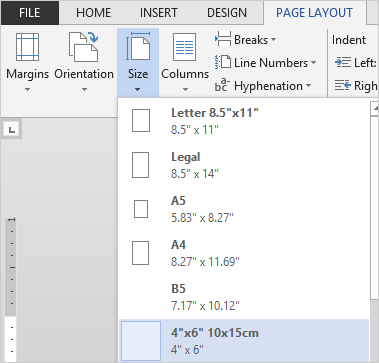The width and height of the screenshot is (379, 363).
Task: Choose the A4 paper size option
Action: (x=244, y=253)
